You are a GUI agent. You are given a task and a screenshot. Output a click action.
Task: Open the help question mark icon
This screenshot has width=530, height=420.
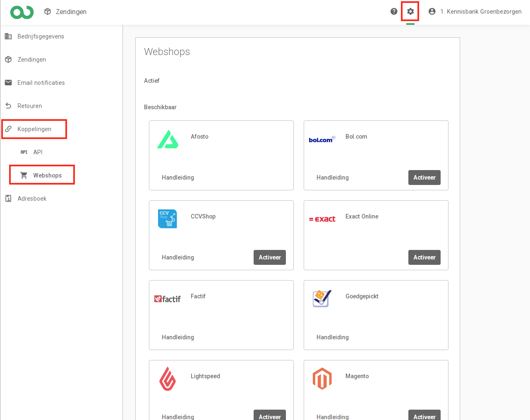tap(394, 12)
